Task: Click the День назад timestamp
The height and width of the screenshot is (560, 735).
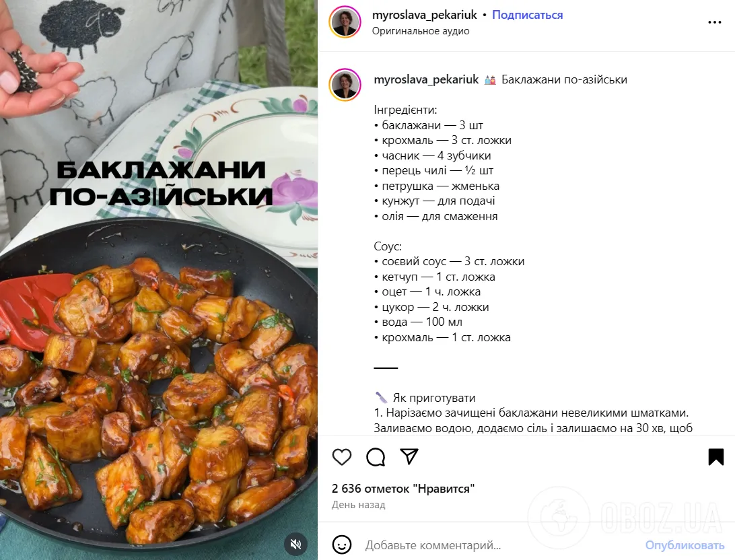Action: point(359,505)
